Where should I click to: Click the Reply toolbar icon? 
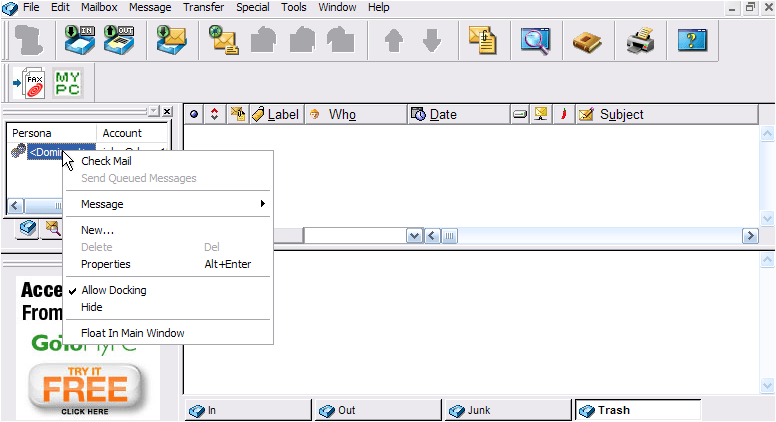point(263,40)
